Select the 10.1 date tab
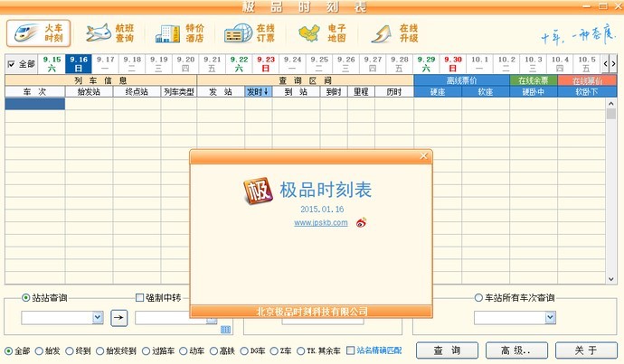 point(479,63)
